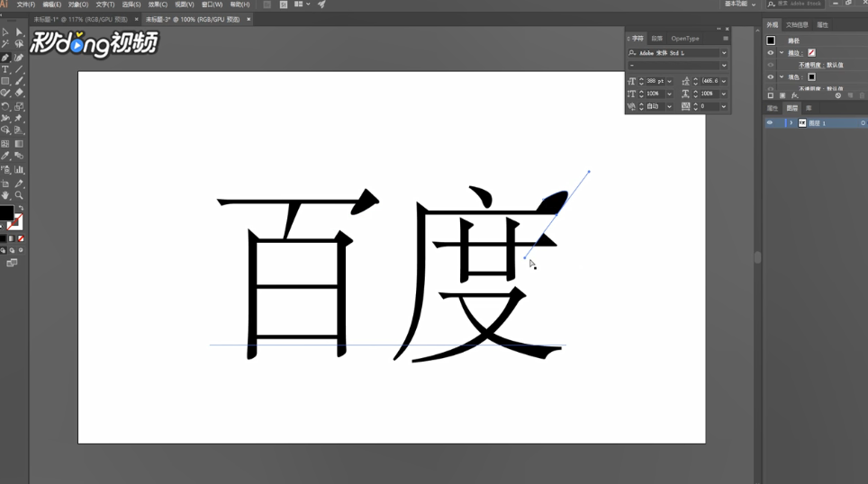Select the Line Segment tool

[19, 69]
